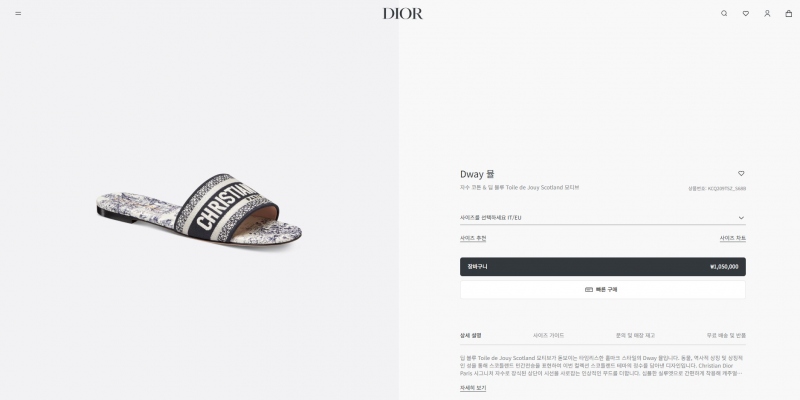Open the wishlist heart in header
Screen dimensions: 800x400
click(745, 14)
